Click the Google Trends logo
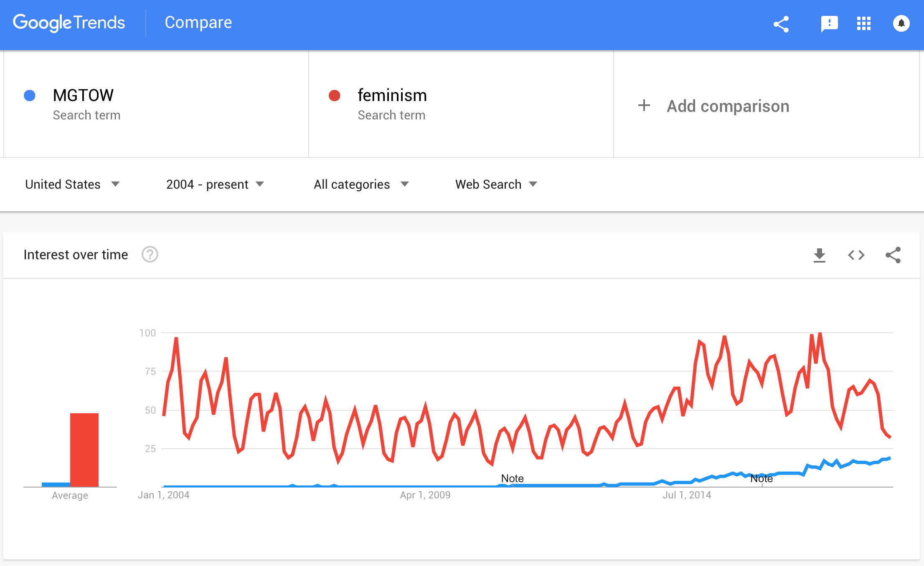 pos(69,23)
